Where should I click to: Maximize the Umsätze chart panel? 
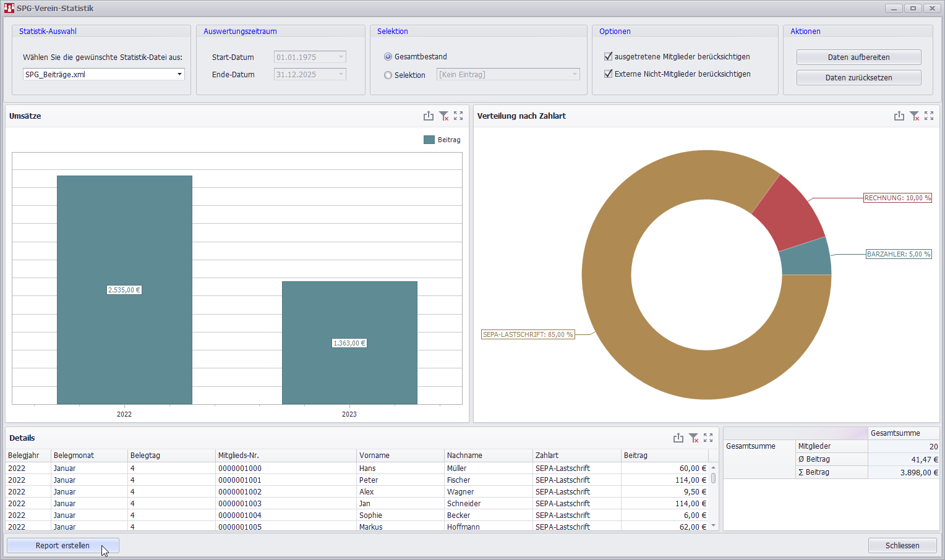458,116
